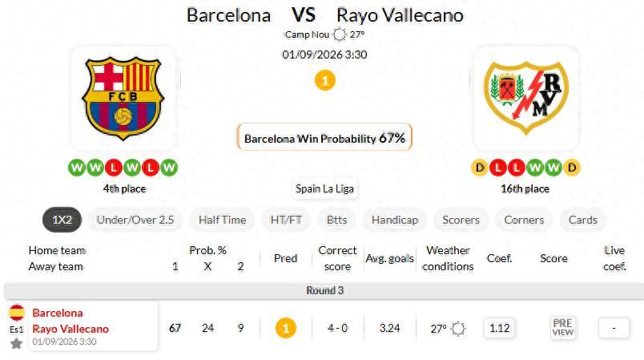Viewport: 644px width, 360px height.
Task: Open the Half Time tab
Action: coord(222,220)
